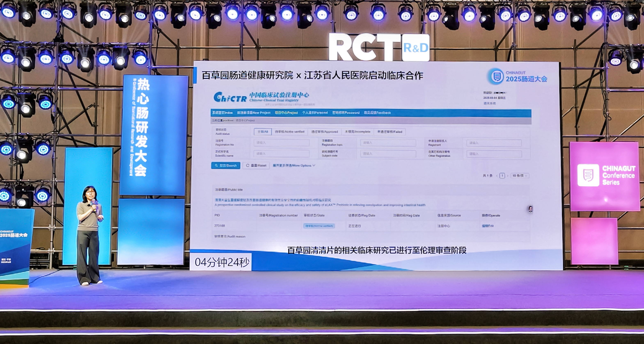Open the Personal menu item
This screenshot has height=344, width=644.
click(315, 113)
